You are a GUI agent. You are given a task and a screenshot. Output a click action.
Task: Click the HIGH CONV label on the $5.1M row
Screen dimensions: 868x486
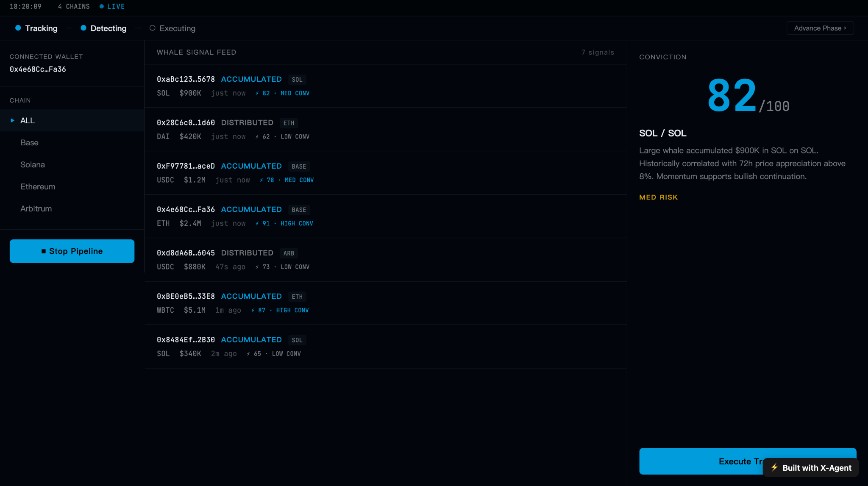292,310
